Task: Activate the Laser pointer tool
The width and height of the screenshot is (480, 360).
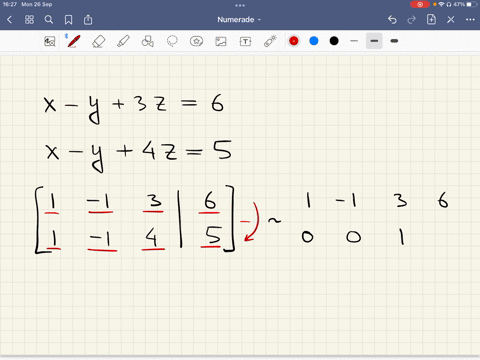Action: [270, 41]
